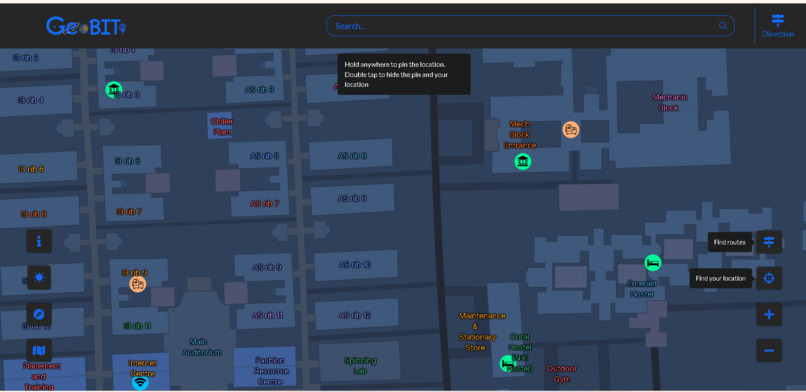This screenshot has width=806, height=392.
Task: Select the IB rib 6 label
Action: [x=31, y=169]
